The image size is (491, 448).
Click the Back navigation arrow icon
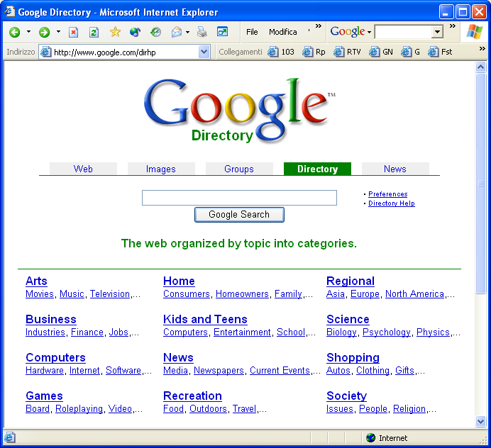[14, 32]
